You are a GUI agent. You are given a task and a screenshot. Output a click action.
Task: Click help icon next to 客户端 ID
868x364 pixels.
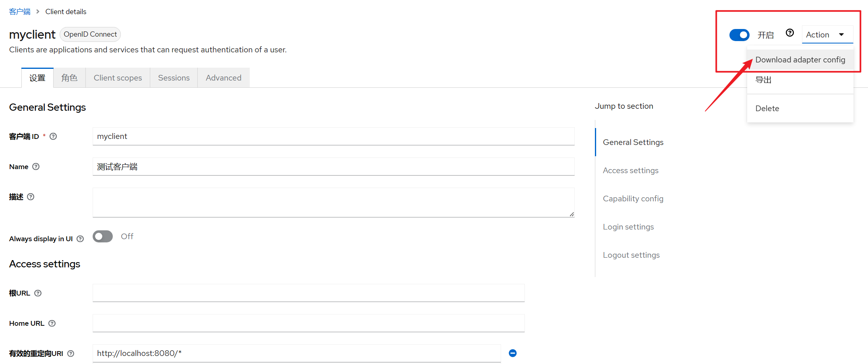pos(53,136)
